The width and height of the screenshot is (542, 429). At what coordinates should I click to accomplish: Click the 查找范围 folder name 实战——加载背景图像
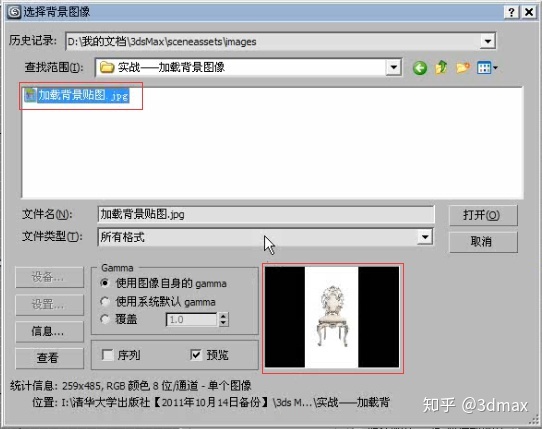click(171, 67)
